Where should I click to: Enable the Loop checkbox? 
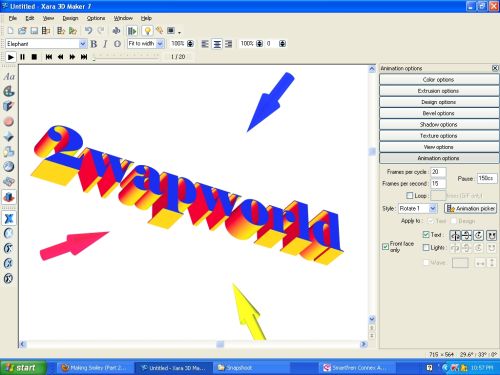(x=410, y=195)
